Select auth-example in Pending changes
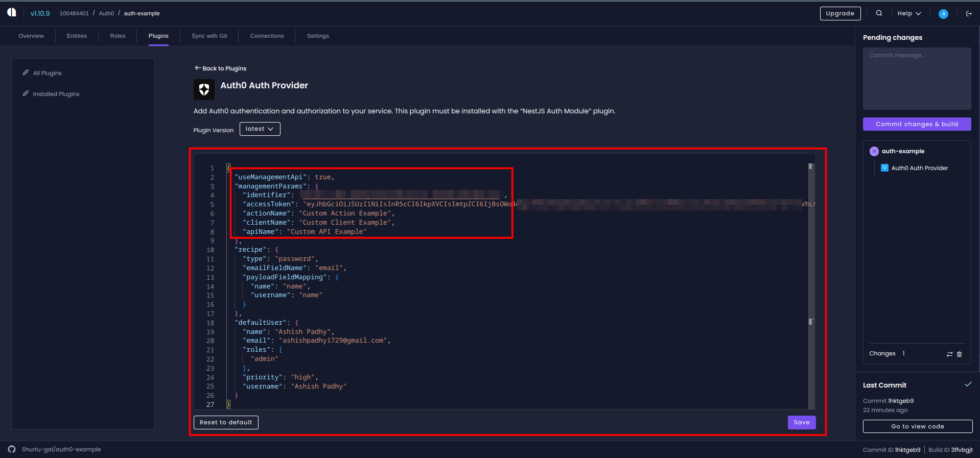Image resolution: width=980 pixels, height=458 pixels. (x=903, y=151)
